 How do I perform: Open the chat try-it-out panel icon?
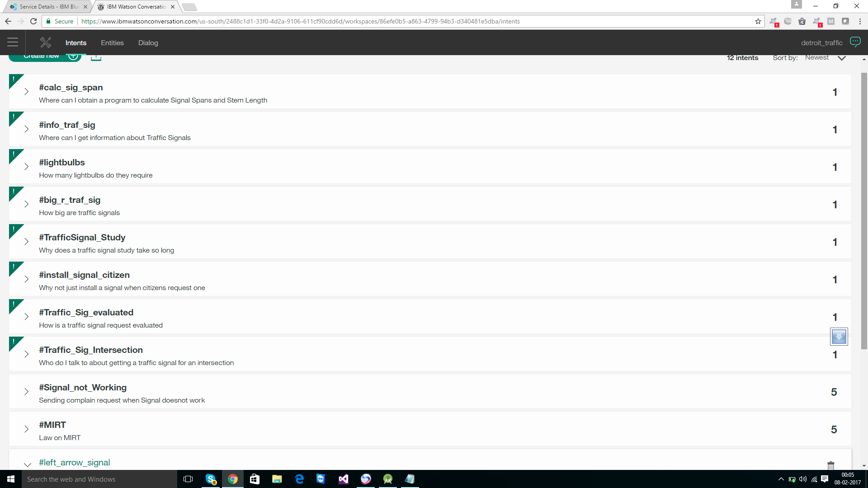point(855,42)
